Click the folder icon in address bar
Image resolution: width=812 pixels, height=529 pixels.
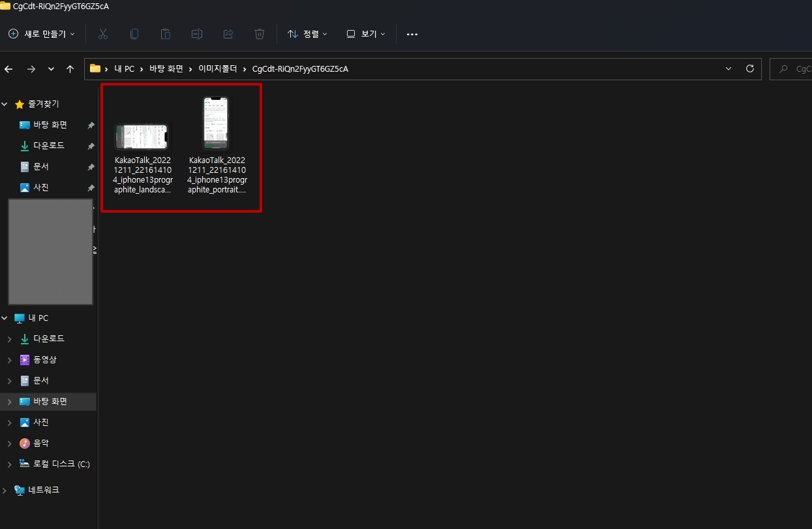(95, 68)
